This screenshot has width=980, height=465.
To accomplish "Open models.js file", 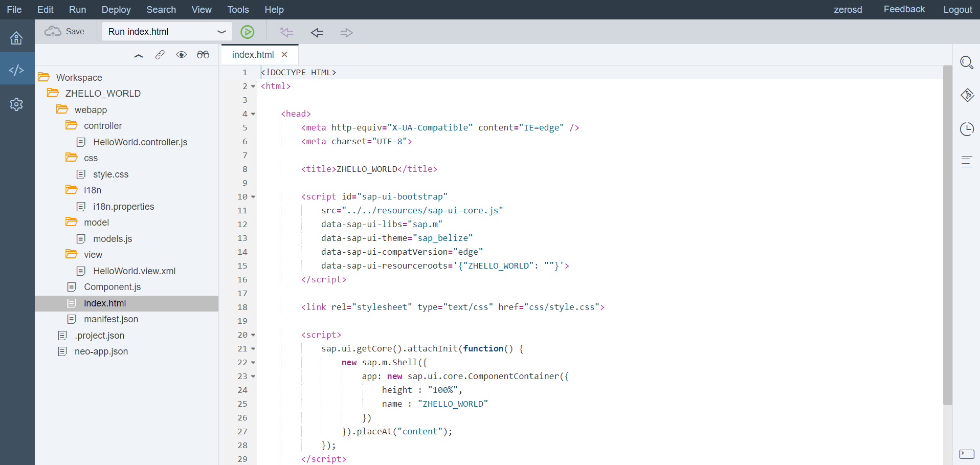I will pos(113,239).
